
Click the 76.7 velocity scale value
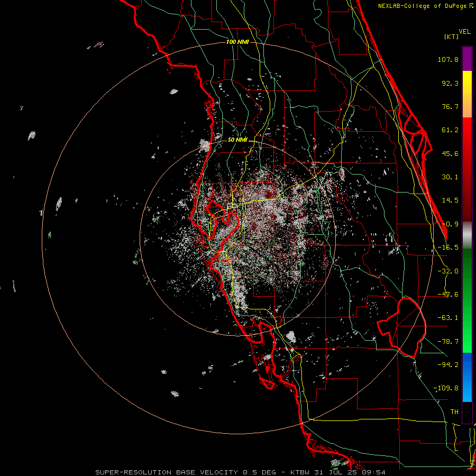(450, 106)
